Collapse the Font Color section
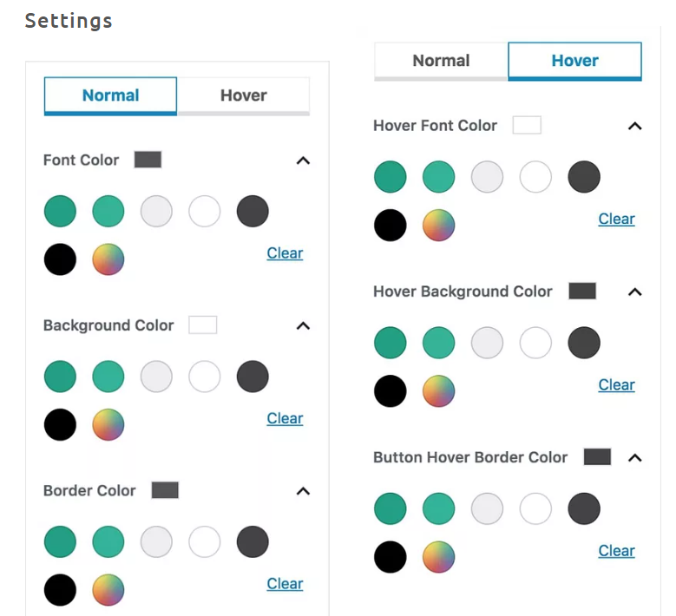The image size is (676, 616). tap(303, 161)
